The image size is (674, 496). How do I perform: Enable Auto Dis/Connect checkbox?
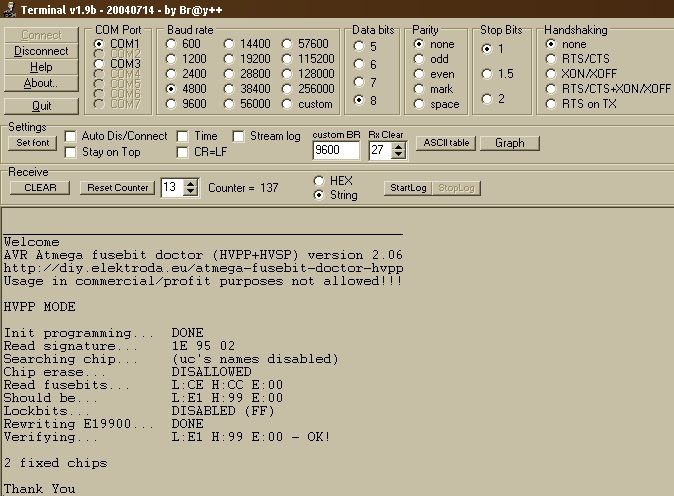point(70,136)
